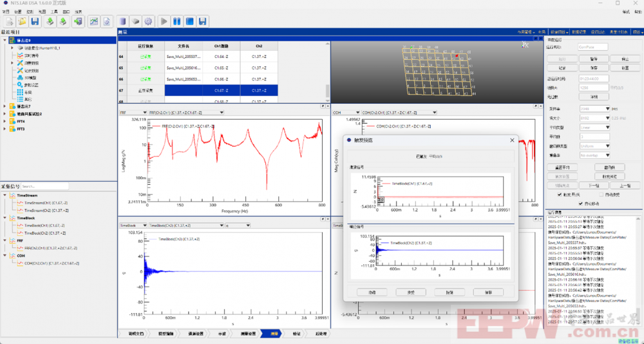Click the play toolbar button
Viewport: 644px width, 344px height.
(x=164, y=21)
